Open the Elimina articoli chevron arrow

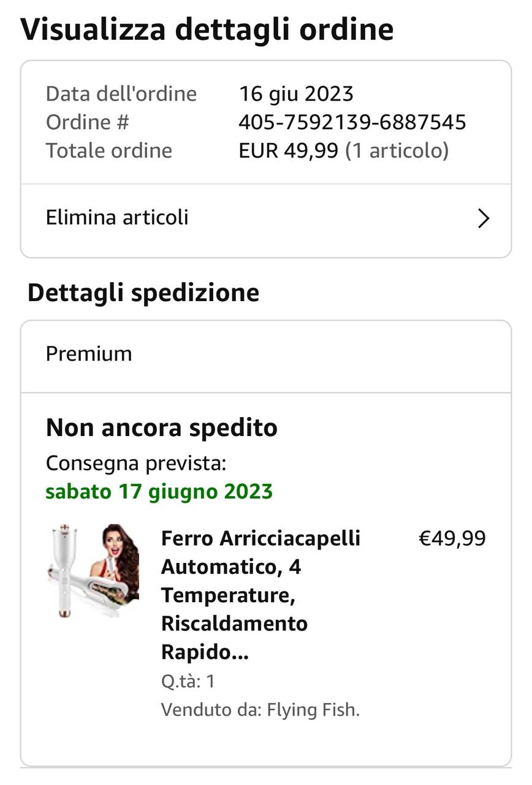[x=484, y=218]
